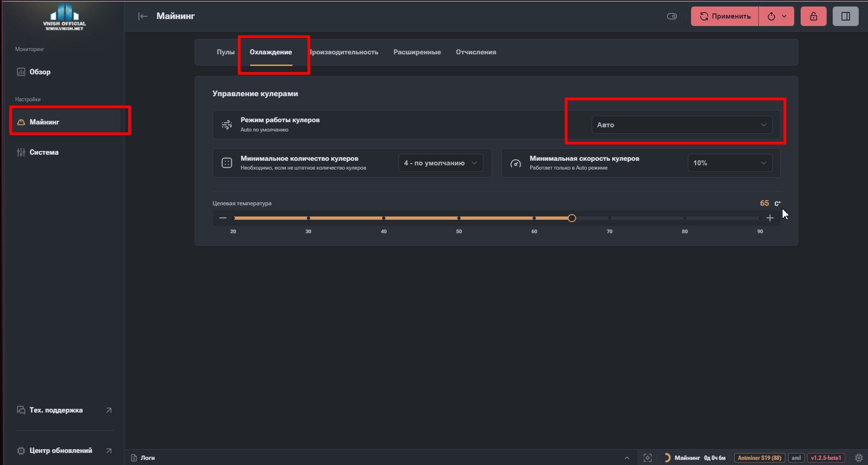The image size is (868, 465).
Task: Toggle the switch icon left of Применить
Action: pyautogui.click(x=672, y=16)
